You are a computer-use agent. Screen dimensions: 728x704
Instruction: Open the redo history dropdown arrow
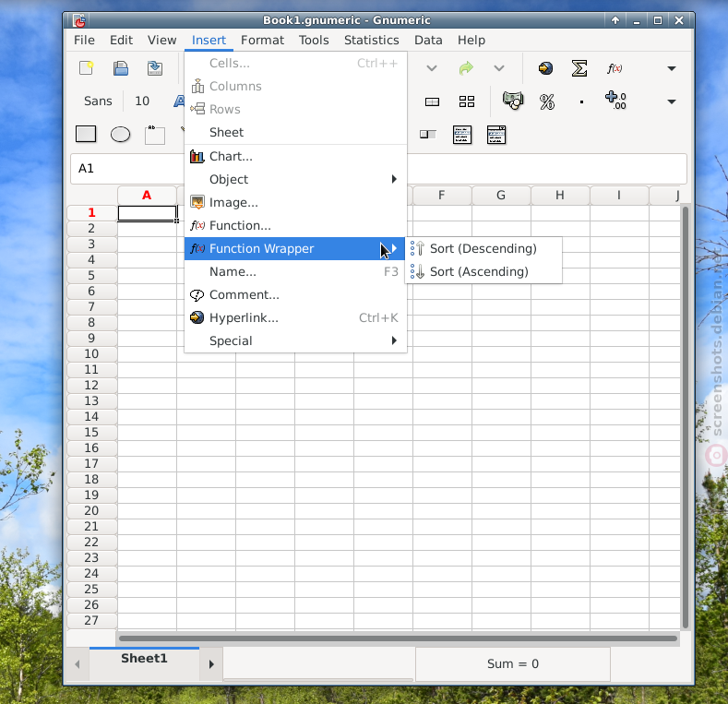pyautogui.click(x=499, y=68)
